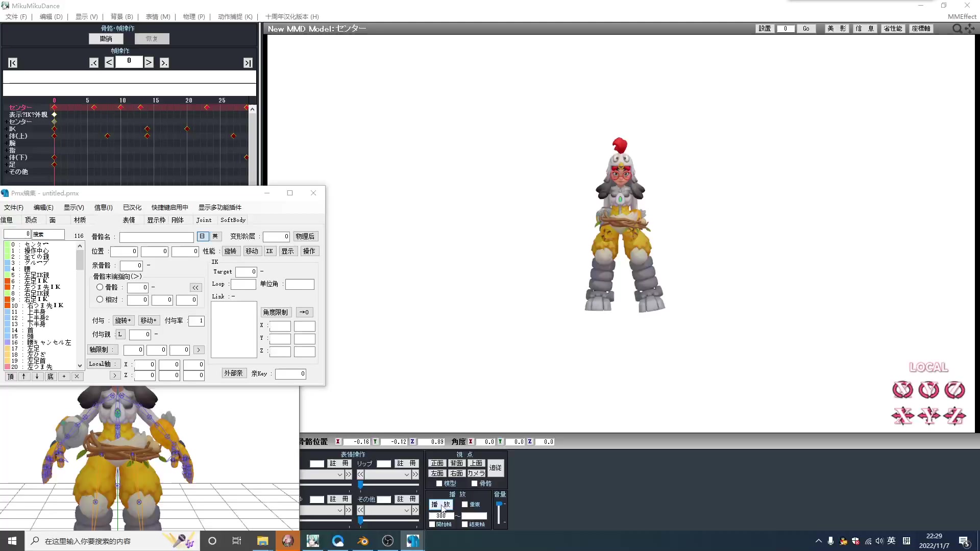980x551 pixels.
Task: Select 相对 radio option for bone tail
Action: coord(100,299)
